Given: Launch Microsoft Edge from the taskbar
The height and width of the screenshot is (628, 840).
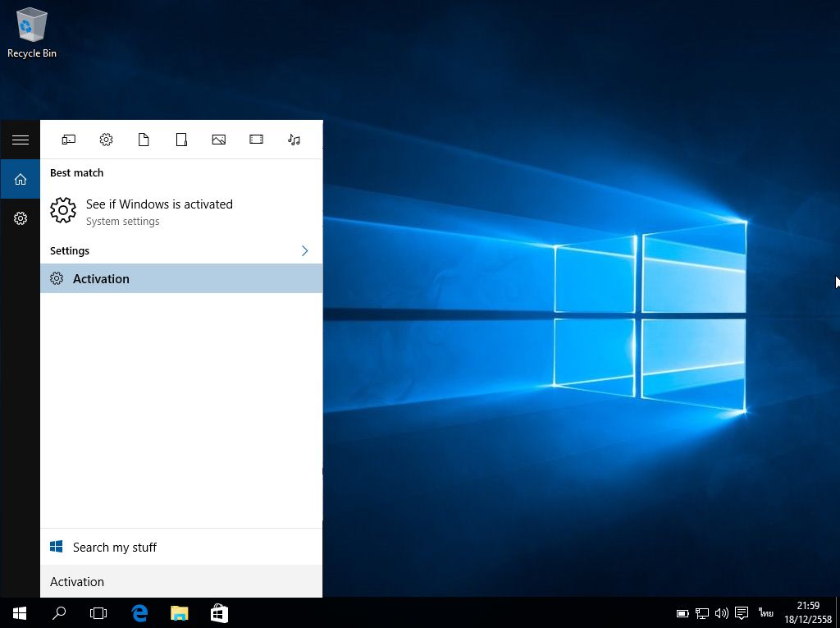Looking at the screenshot, I should point(139,613).
